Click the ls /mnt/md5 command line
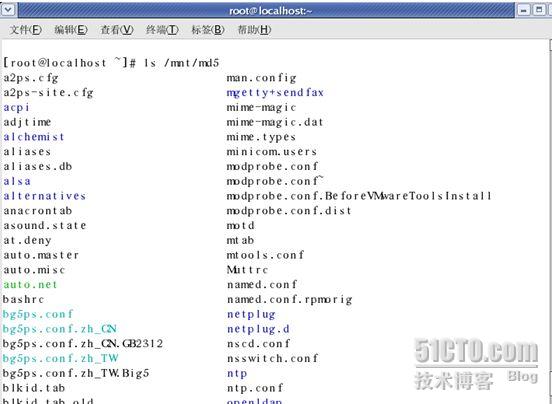 [x=181, y=63]
